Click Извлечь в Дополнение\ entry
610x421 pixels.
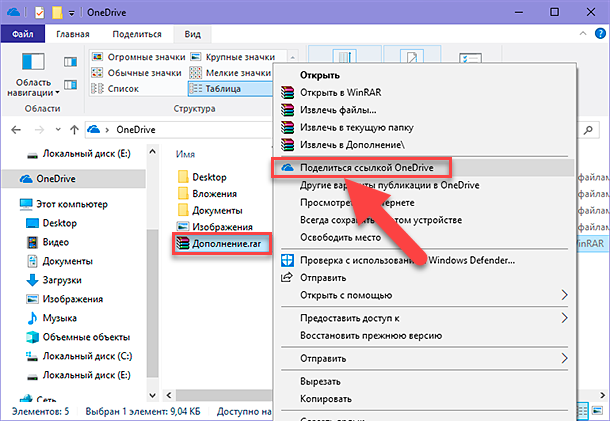[352, 145]
